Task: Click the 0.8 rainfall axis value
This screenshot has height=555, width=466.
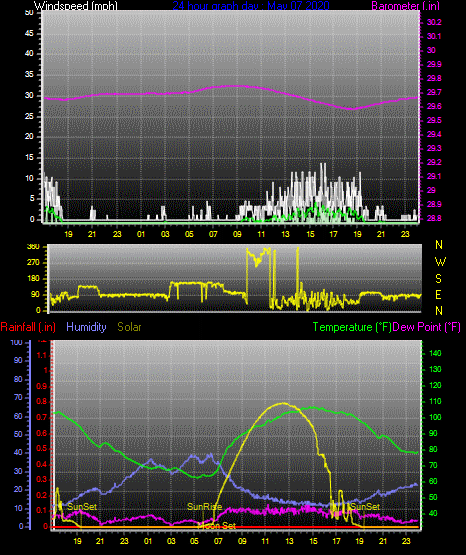Action: (42, 402)
